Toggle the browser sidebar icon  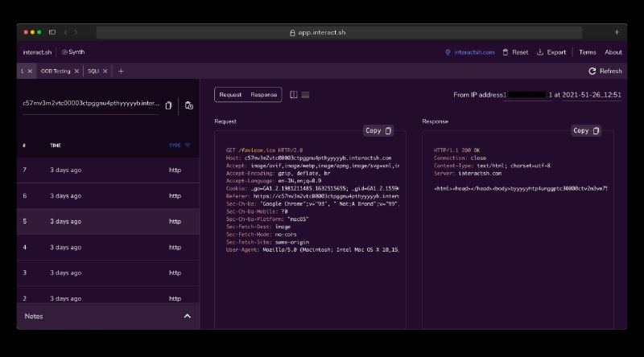coord(52,32)
